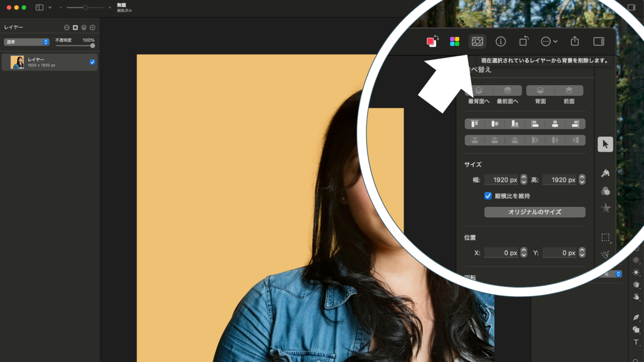This screenshot has width=644, height=362.
Task: Click the 無題 document title
Action: 121,5
